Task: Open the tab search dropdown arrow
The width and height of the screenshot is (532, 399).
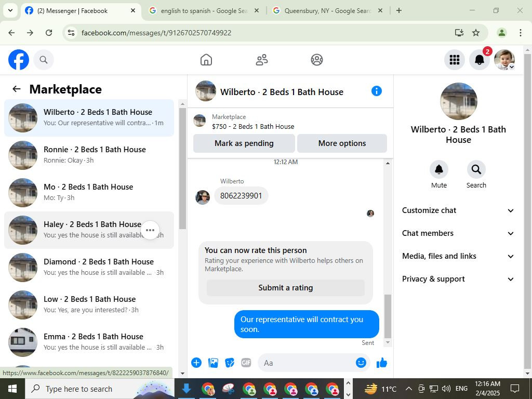Action: tap(10, 10)
